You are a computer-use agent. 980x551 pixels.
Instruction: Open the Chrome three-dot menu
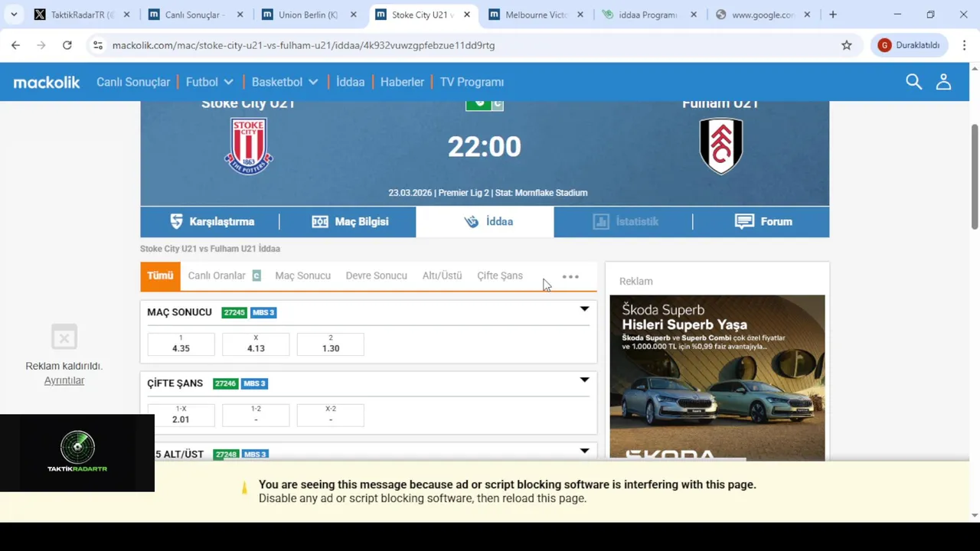(x=964, y=45)
